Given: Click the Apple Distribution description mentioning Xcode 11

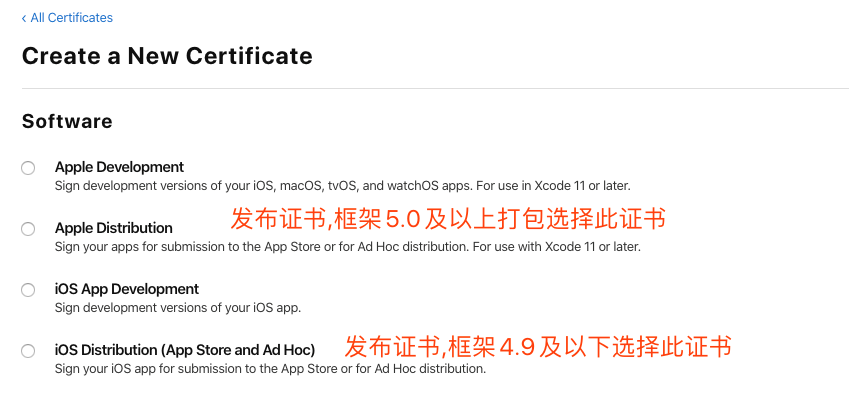Looking at the screenshot, I should 348,247.
